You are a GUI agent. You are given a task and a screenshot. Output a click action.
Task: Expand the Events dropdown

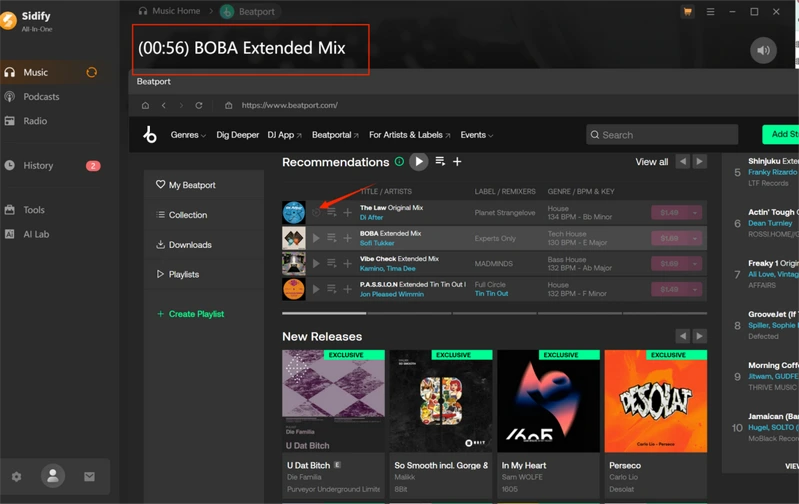point(476,135)
